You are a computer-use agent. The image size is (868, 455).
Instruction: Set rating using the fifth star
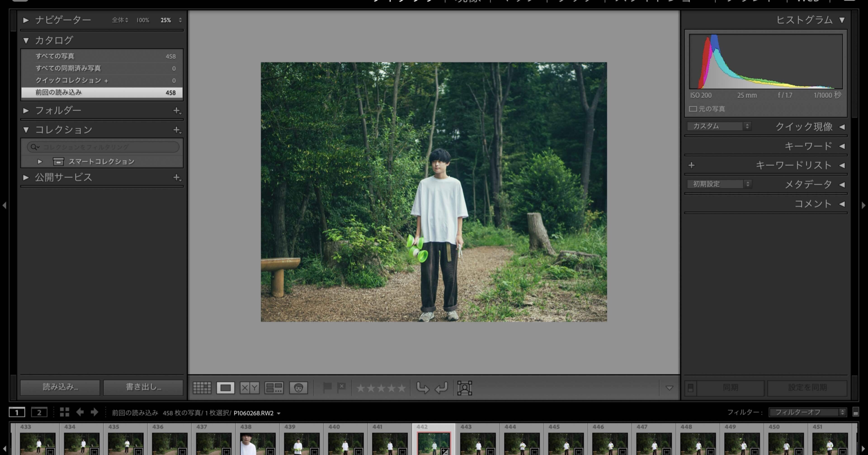[x=402, y=388]
